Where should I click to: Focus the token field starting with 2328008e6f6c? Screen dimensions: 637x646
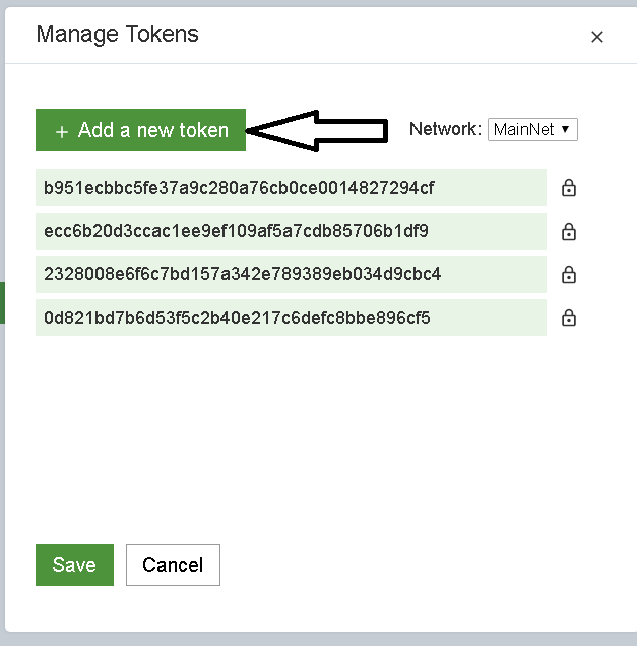click(x=290, y=275)
